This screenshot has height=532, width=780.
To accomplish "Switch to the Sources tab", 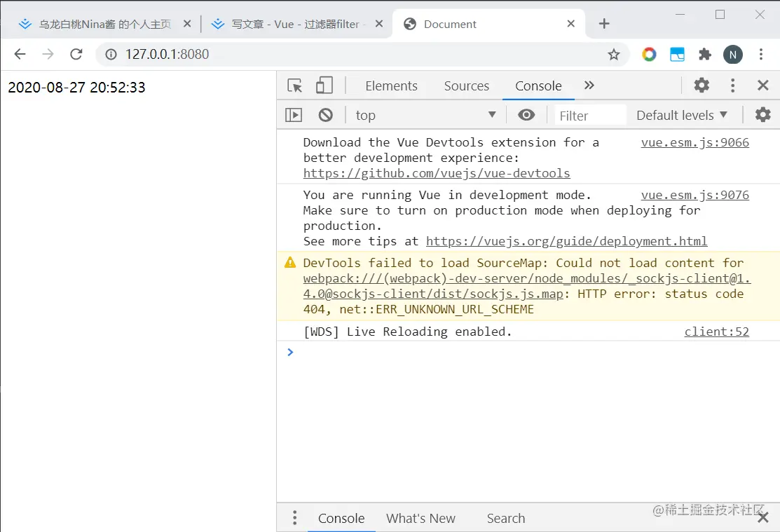I will coord(466,86).
